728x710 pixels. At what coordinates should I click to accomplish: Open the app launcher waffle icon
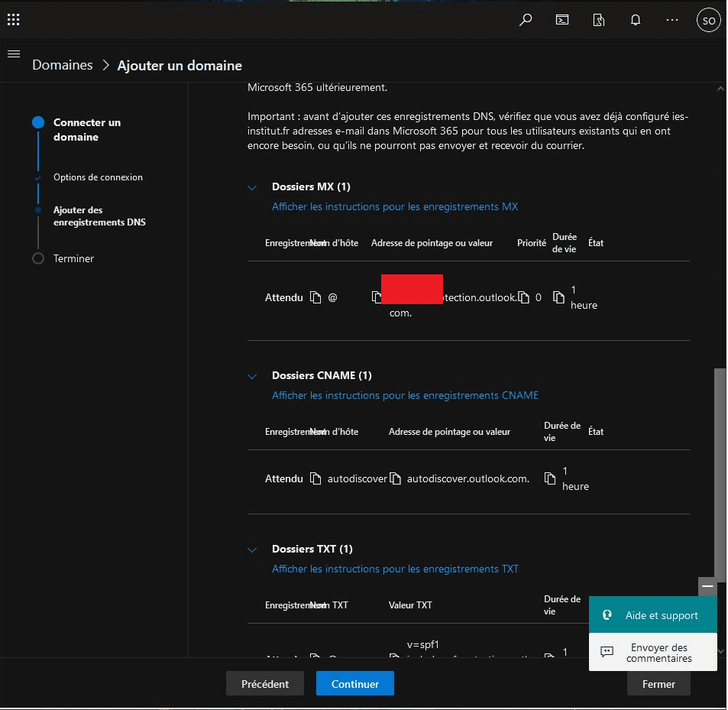pyautogui.click(x=13, y=20)
